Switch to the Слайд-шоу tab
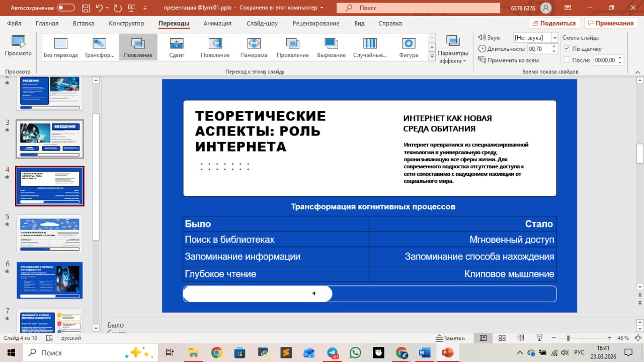Viewport: 644px width, 362px height. [x=262, y=23]
